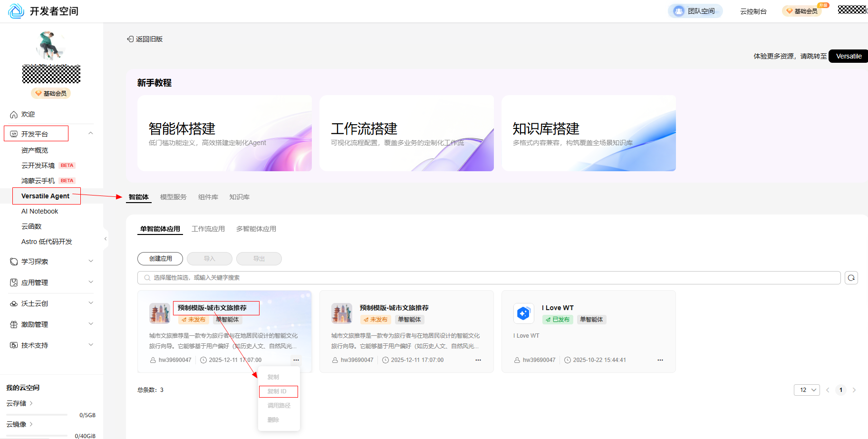The width and height of the screenshot is (868, 439).
Task: Click the search filter input field
Action: [x=489, y=278]
